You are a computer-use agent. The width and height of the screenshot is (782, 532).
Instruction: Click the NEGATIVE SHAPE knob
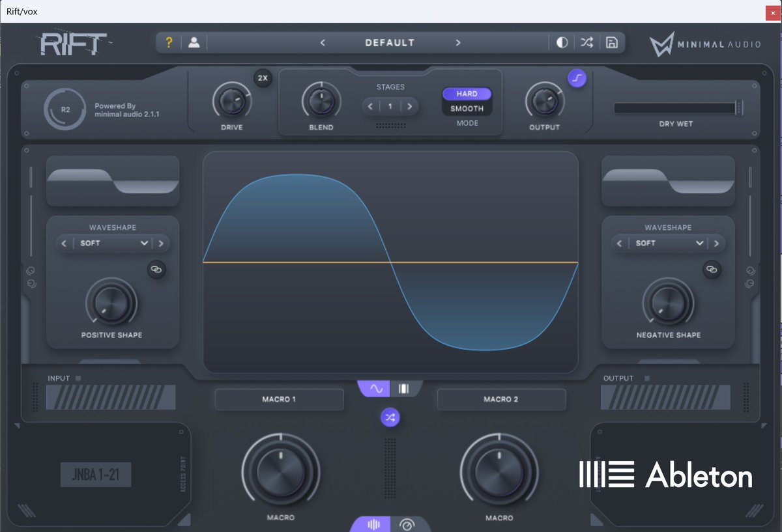point(668,303)
